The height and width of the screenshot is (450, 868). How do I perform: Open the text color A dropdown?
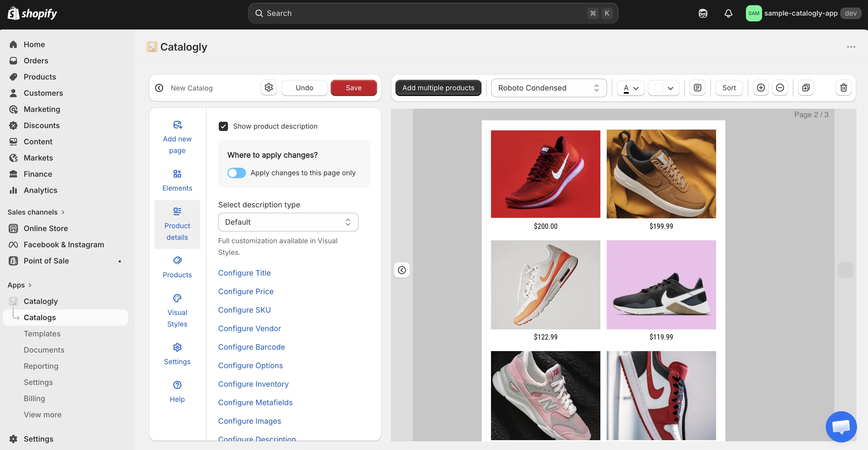pos(631,88)
